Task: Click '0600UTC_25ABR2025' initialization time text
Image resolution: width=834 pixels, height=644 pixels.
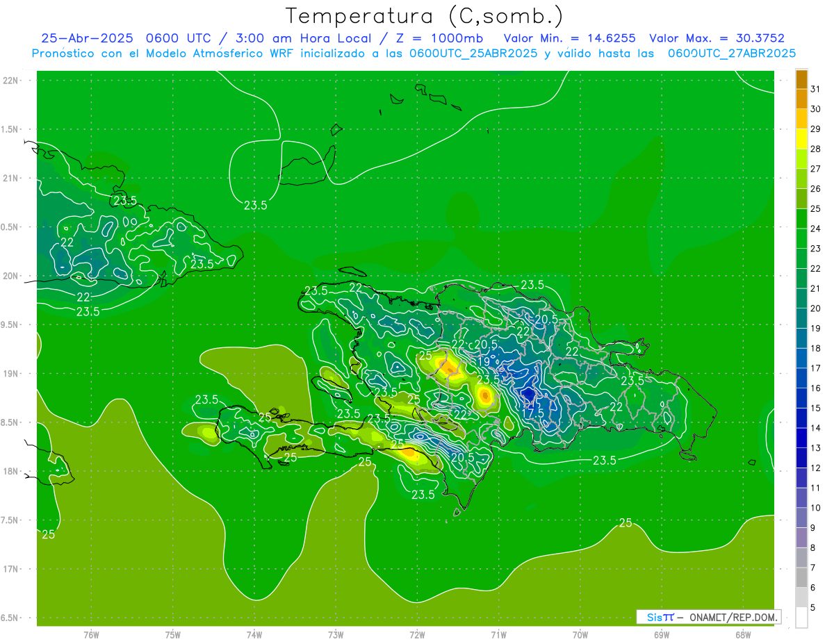Action: (x=473, y=53)
